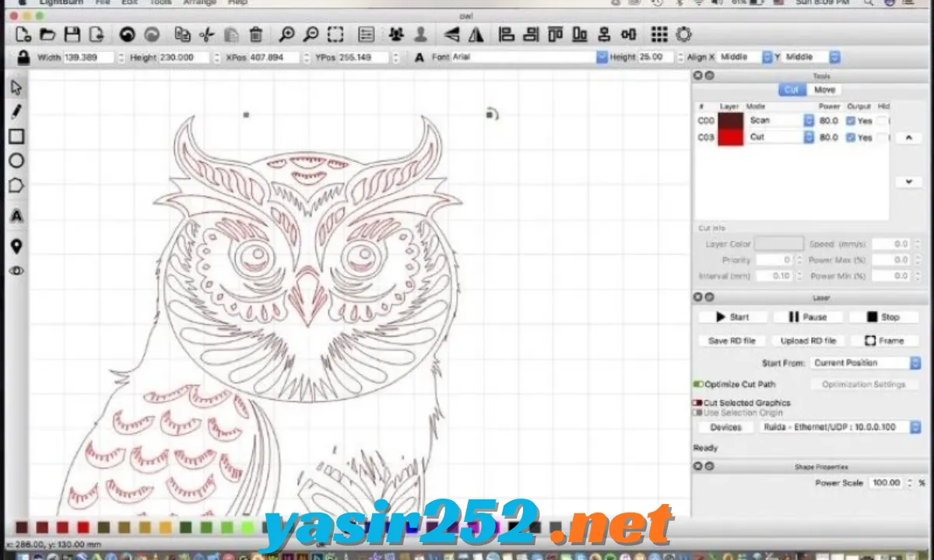Click the Width field stepper arrows
The width and height of the screenshot is (934, 560).
coord(121,57)
